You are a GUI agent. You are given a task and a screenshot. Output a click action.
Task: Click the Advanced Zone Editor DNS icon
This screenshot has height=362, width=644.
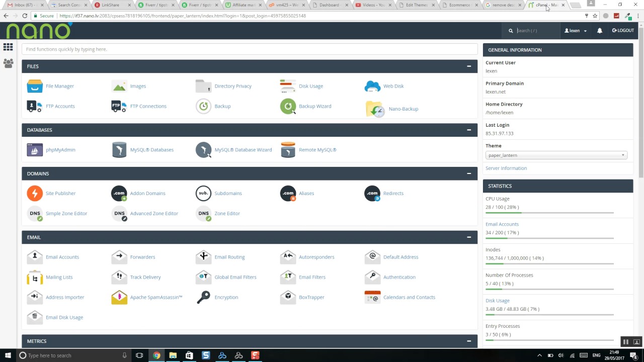(119, 214)
